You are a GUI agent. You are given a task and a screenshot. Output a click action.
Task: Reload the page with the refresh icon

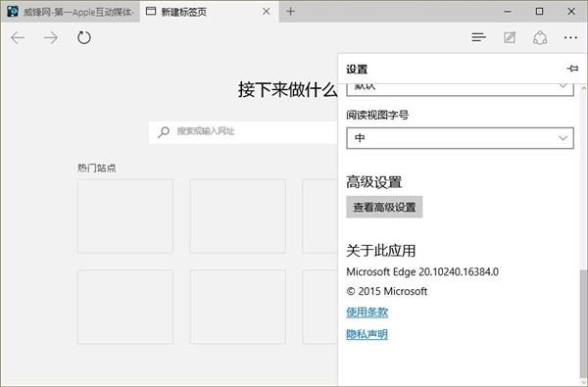click(x=84, y=38)
